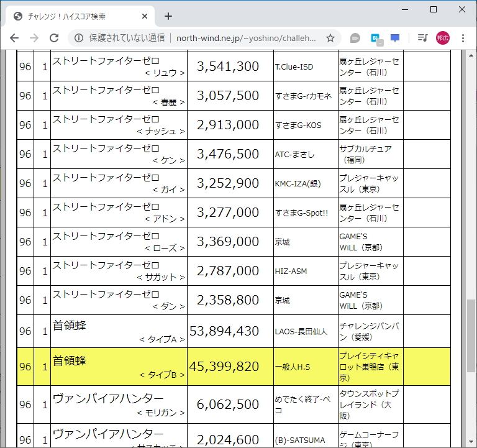Click player name めでたく終了-ペコ
This screenshot has width=477, height=448.
(x=302, y=405)
